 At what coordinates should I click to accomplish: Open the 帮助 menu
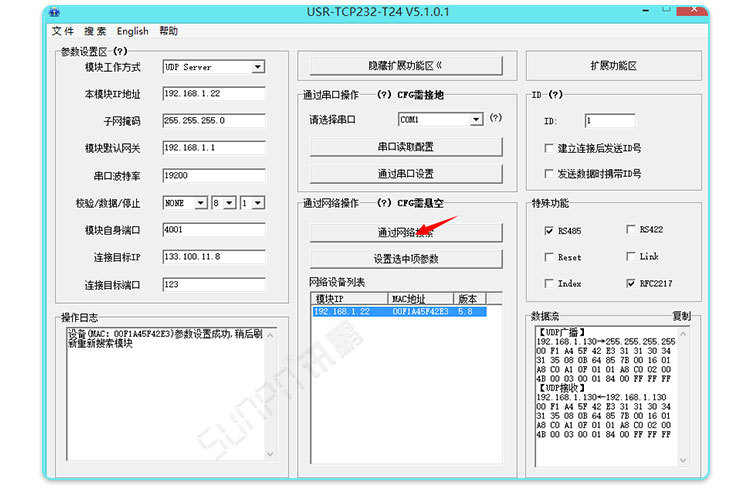(168, 31)
